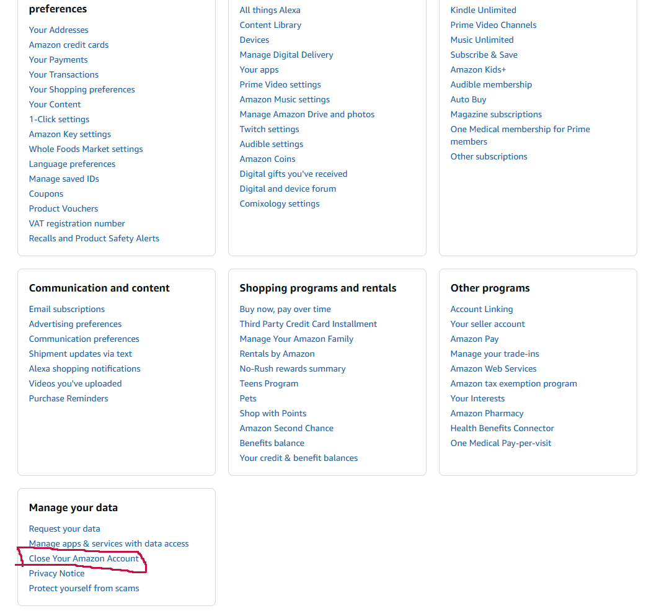Open Amazon Key settings

pos(70,134)
